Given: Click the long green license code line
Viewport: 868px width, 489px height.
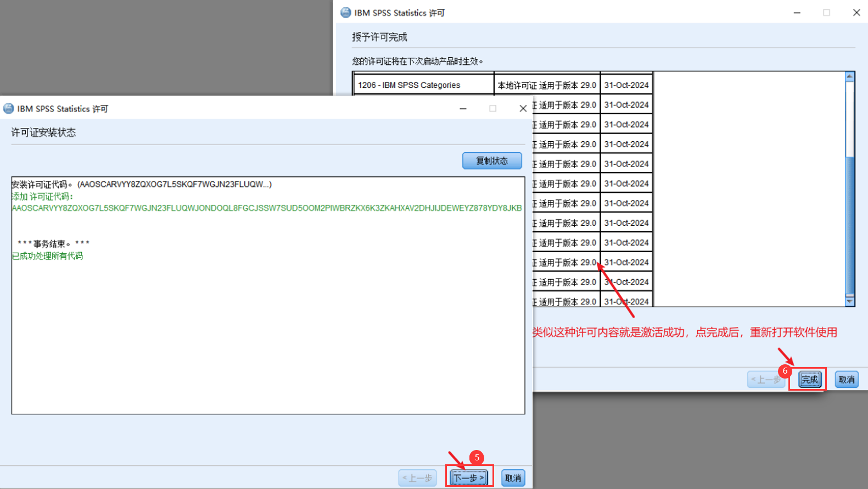Looking at the screenshot, I should point(267,208).
